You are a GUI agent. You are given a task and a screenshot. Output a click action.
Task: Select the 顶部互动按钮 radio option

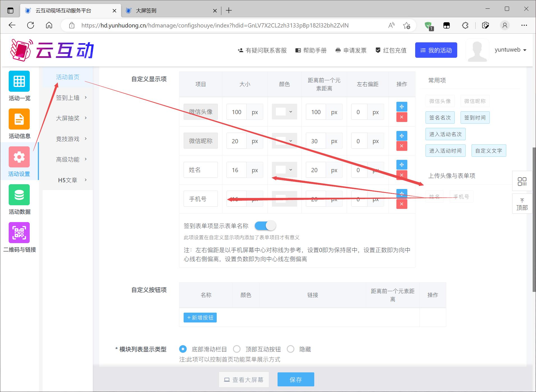237,349
